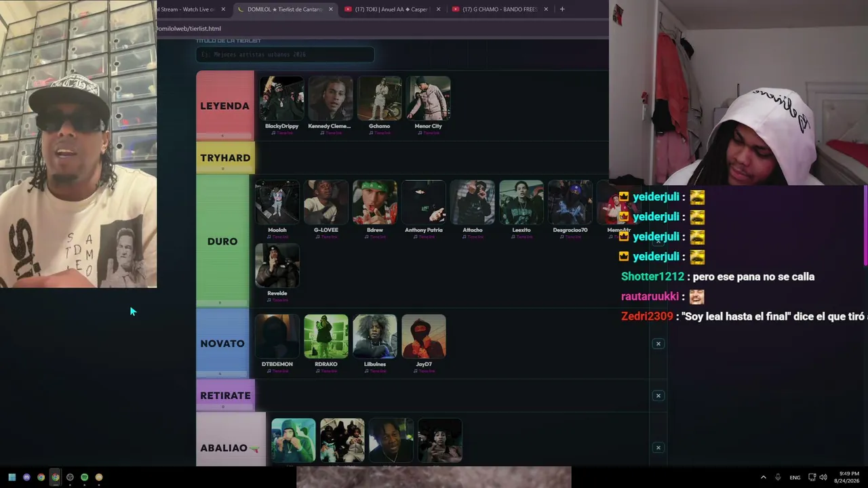Switch to the DOMILOL Tierlist de Cantantes tab

[x=285, y=9]
